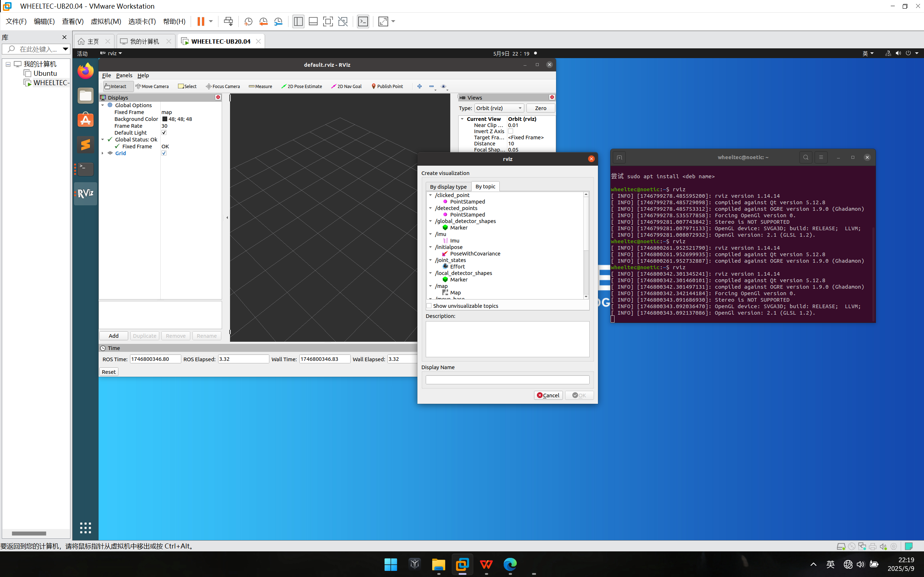The height and width of the screenshot is (577, 924).
Task: Cancel the Create visualization dialog
Action: (x=548, y=395)
